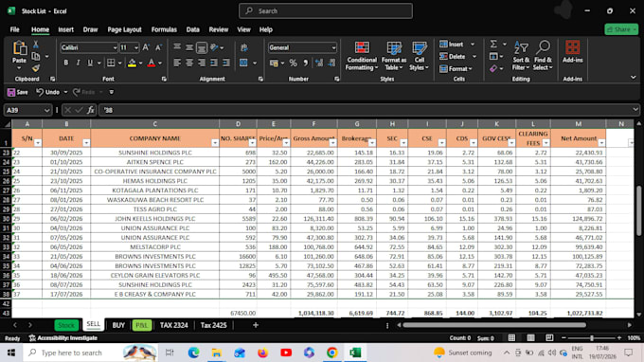Apply cell Borders icon
Image resolution: width=644 pixels, height=362 pixels.
(111, 63)
